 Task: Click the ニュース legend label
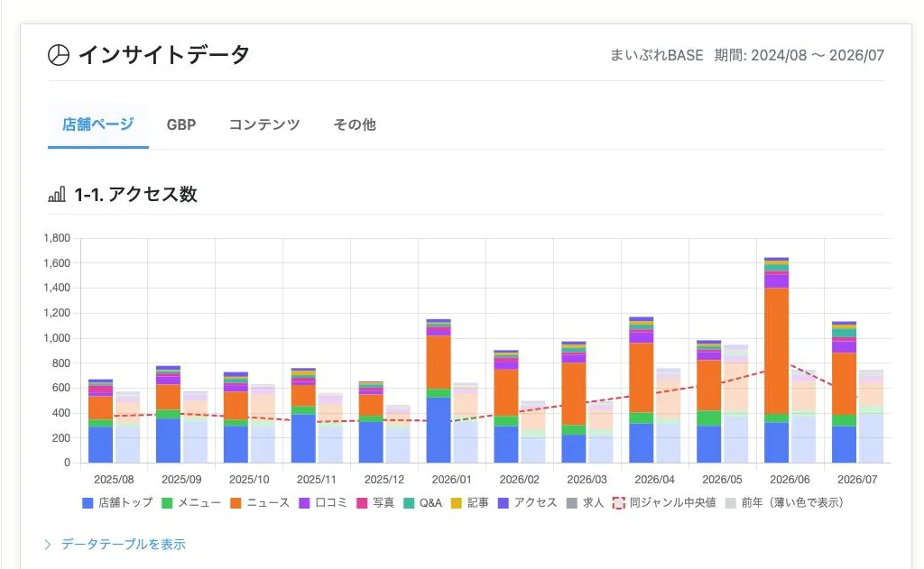point(268,502)
